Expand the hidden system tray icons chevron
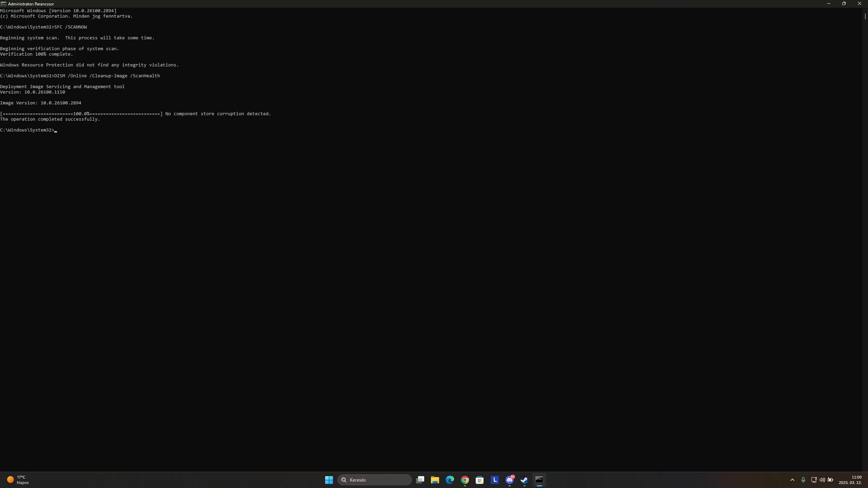The width and height of the screenshot is (868, 488). point(792,480)
